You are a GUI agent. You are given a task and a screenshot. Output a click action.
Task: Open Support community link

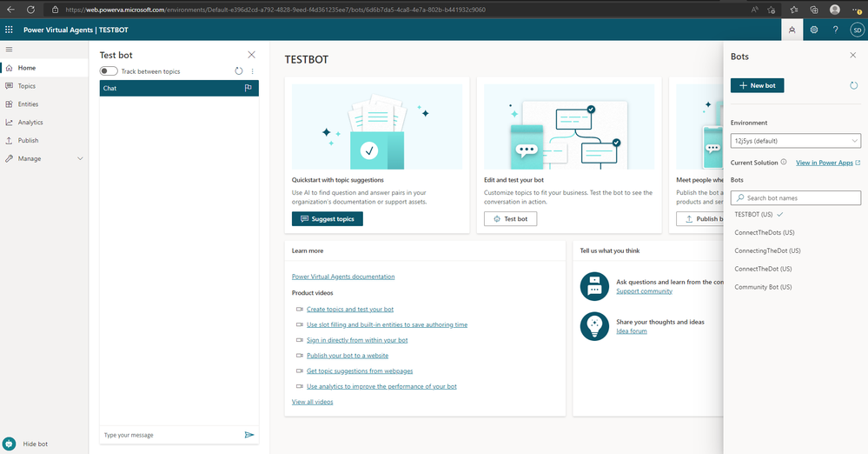point(645,291)
